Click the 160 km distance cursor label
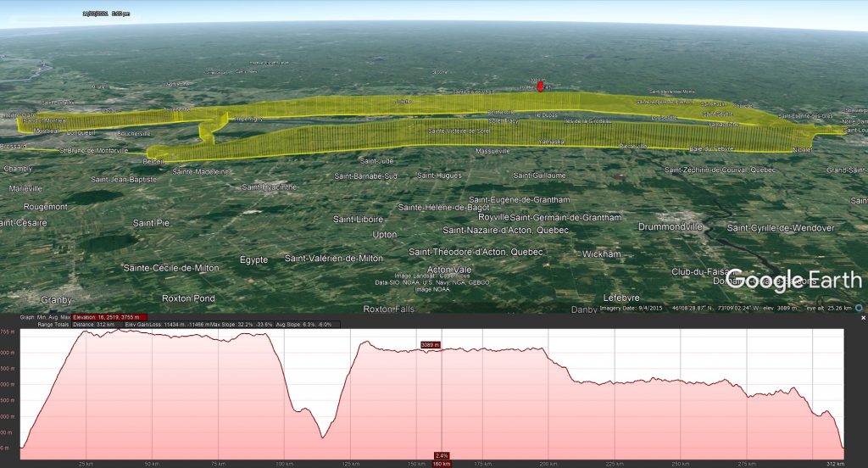The image size is (868, 468). click(x=442, y=464)
